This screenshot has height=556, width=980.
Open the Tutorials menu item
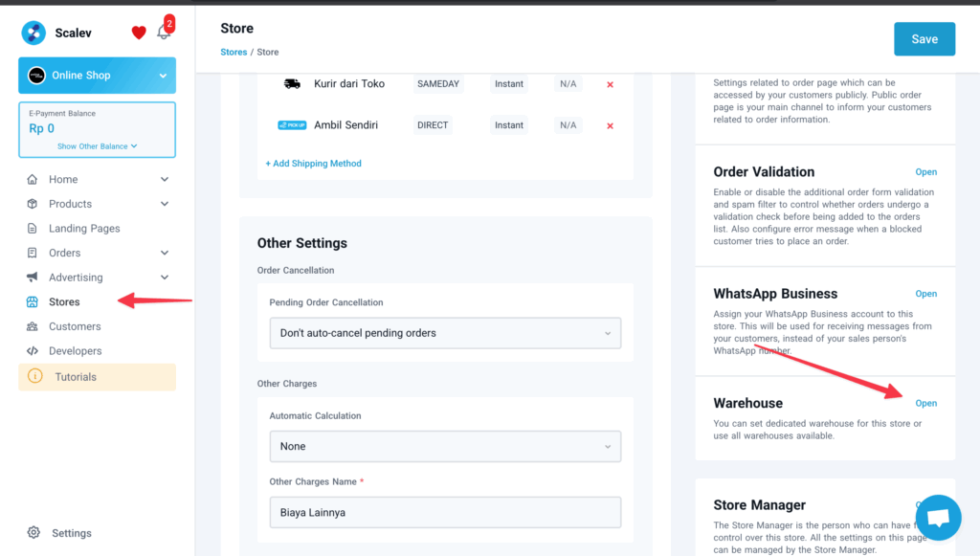click(97, 377)
